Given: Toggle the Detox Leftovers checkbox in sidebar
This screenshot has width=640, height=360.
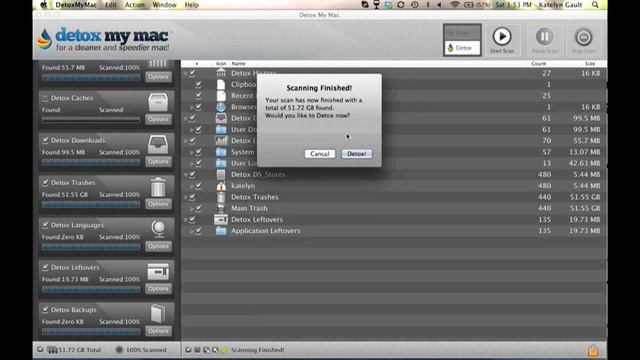Looking at the screenshot, I should point(45,267).
